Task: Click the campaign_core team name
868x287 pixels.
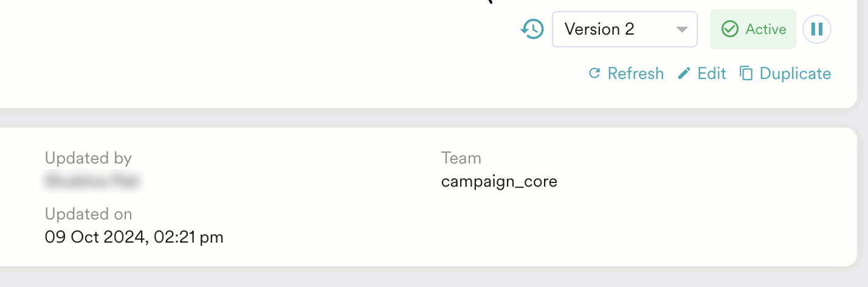Action: pos(499,181)
